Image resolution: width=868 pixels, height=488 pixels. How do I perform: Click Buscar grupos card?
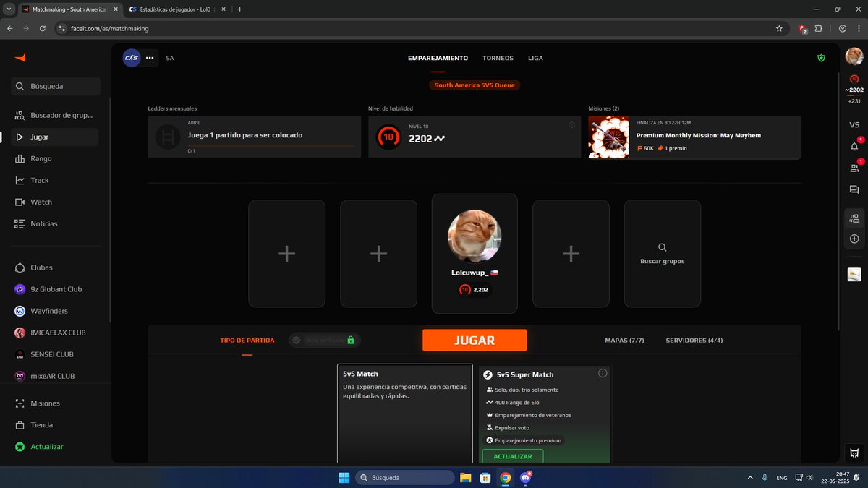(x=663, y=254)
